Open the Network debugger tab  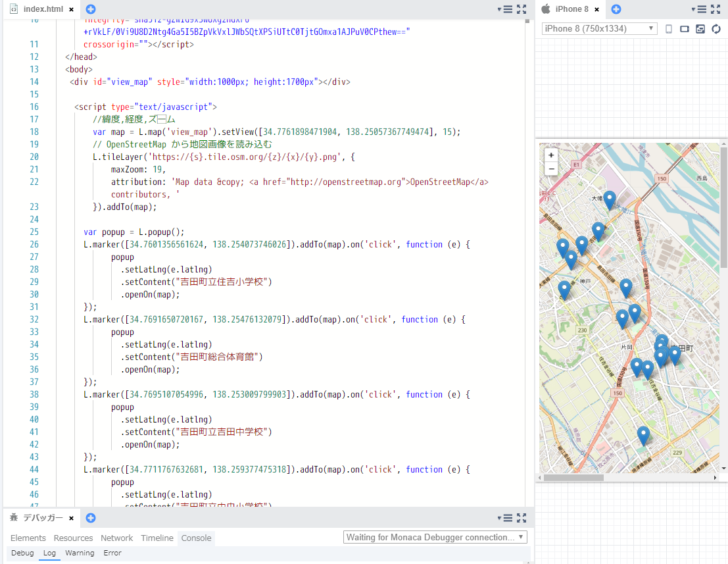click(116, 538)
